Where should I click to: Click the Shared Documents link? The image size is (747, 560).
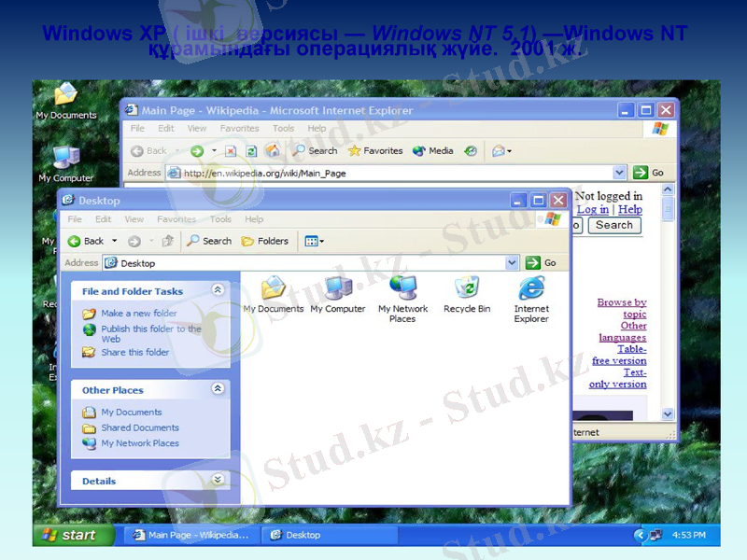pyautogui.click(x=139, y=427)
